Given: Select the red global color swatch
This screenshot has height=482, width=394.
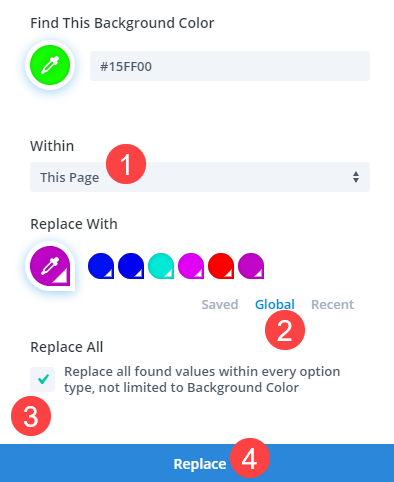Looking at the screenshot, I should point(221,266).
